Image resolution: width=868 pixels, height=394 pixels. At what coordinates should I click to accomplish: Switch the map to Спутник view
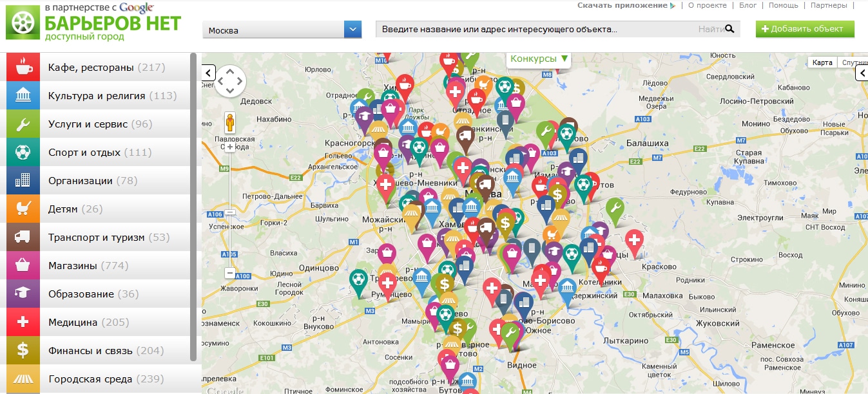pos(853,62)
